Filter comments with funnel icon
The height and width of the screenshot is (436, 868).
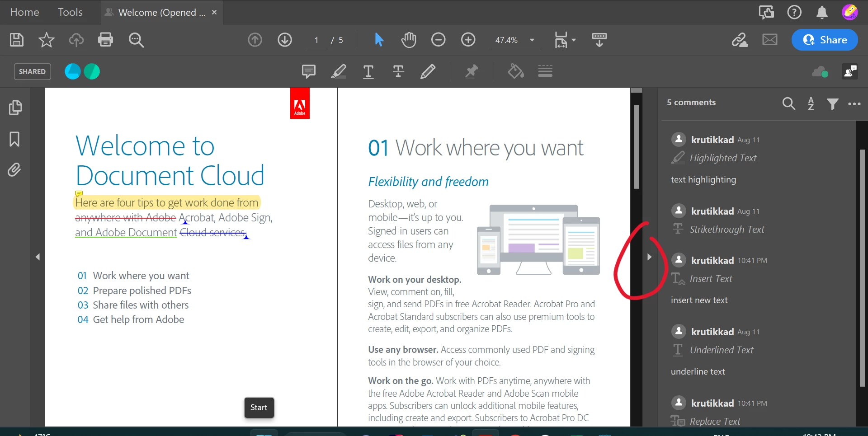(x=832, y=104)
